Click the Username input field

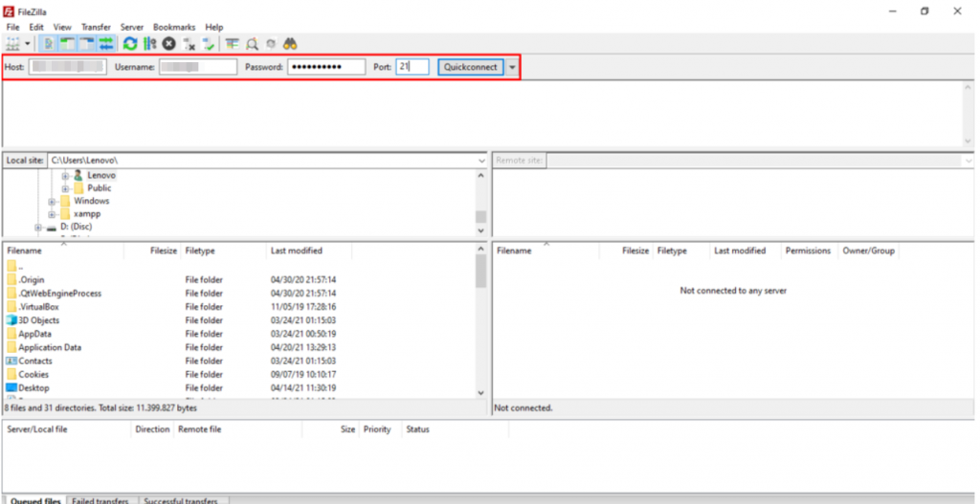tap(198, 67)
